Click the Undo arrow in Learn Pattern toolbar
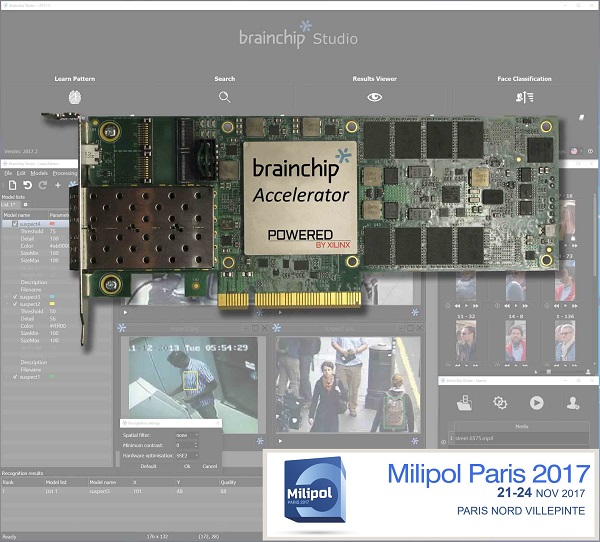Image resolution: width=600 pixels, height=542 pixels. click(x=27, y=185)
